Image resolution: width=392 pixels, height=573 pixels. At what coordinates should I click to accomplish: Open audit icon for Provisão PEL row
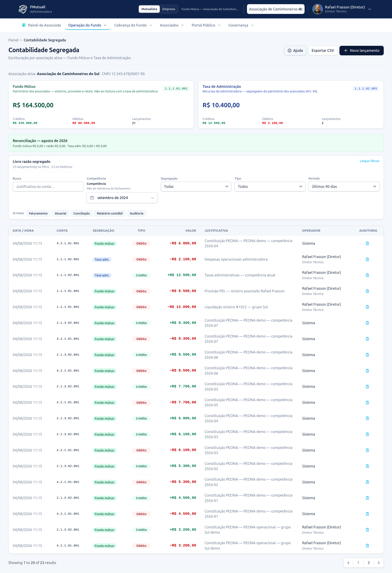(x=367, y=291)
